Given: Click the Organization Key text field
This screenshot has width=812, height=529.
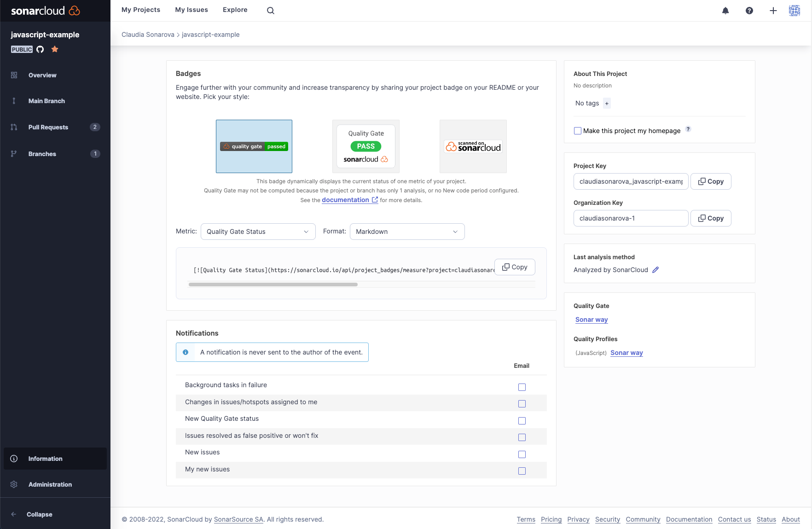Looking at the screenshot, I should 631,218.
